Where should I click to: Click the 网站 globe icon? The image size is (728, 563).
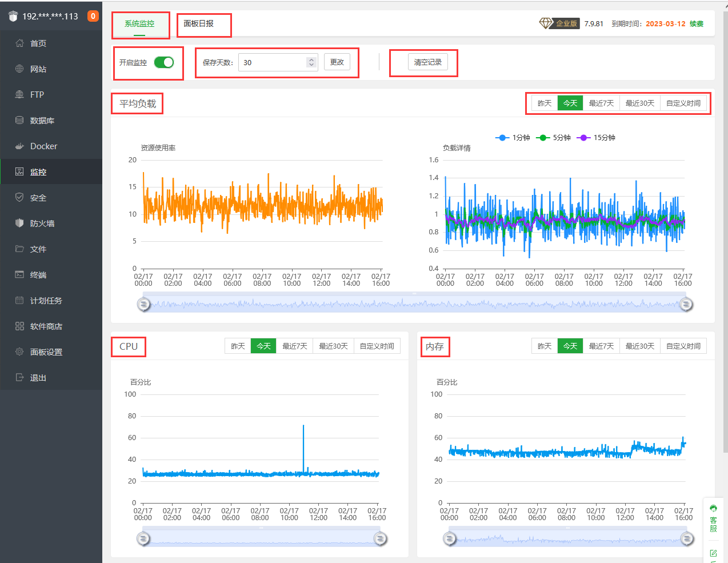click(19, 69)
